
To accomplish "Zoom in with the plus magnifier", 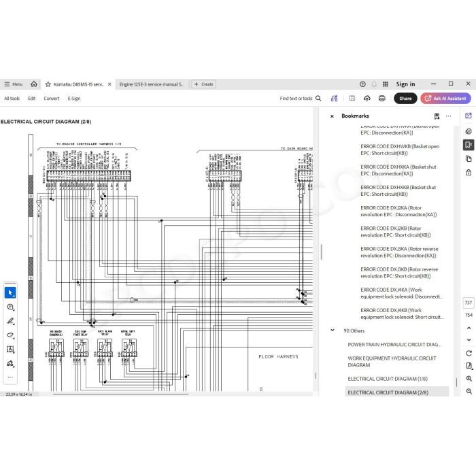I will pos(469,379).
